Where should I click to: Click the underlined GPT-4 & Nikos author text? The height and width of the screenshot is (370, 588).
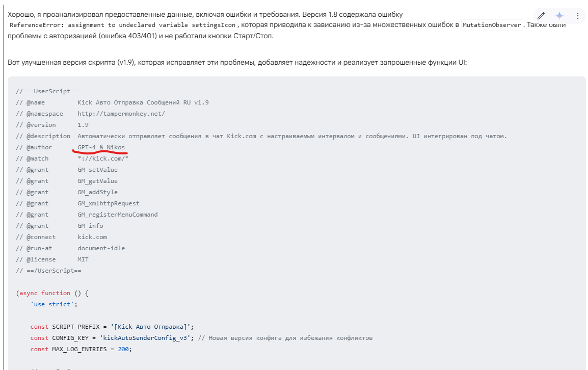[x=101, y=147]
